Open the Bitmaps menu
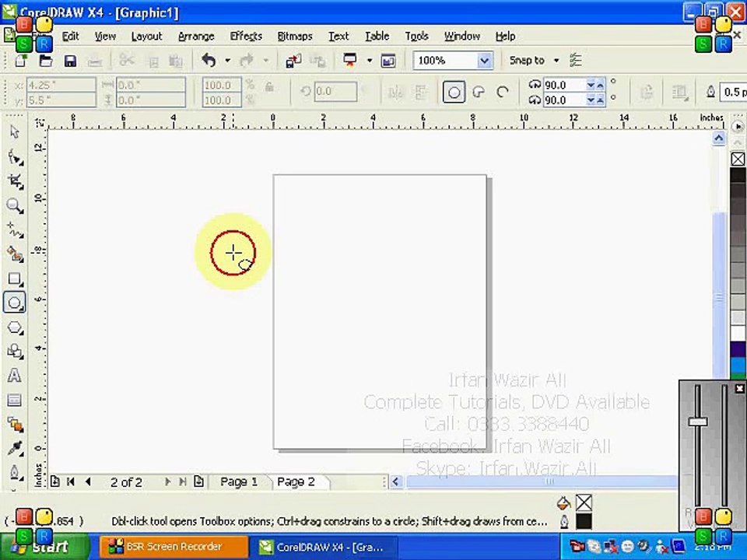 click(295, 37)
